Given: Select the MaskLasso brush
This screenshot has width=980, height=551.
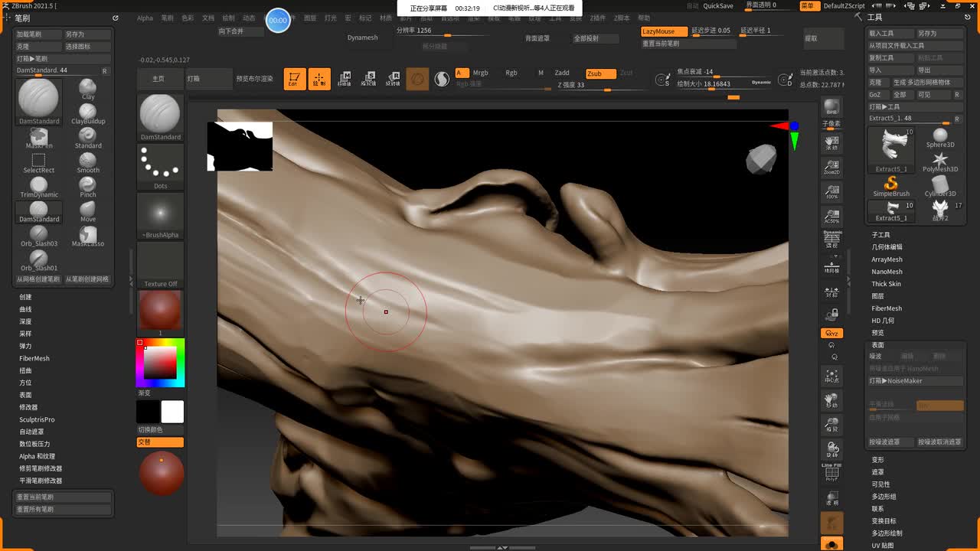Looking at the screenshot, I should 88,236.
